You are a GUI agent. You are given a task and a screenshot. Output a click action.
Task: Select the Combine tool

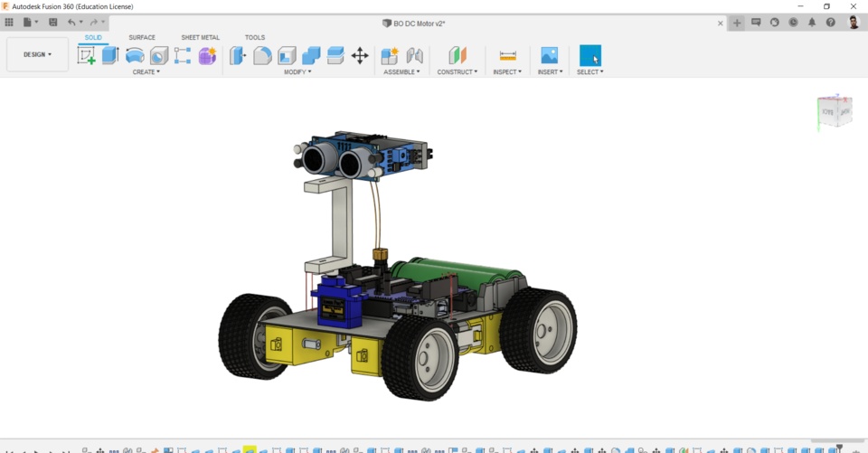311,55
